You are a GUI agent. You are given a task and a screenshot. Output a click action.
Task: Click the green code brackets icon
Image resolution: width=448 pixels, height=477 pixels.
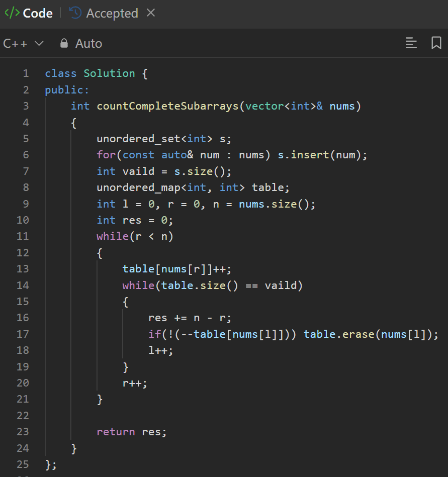point(12,13)
